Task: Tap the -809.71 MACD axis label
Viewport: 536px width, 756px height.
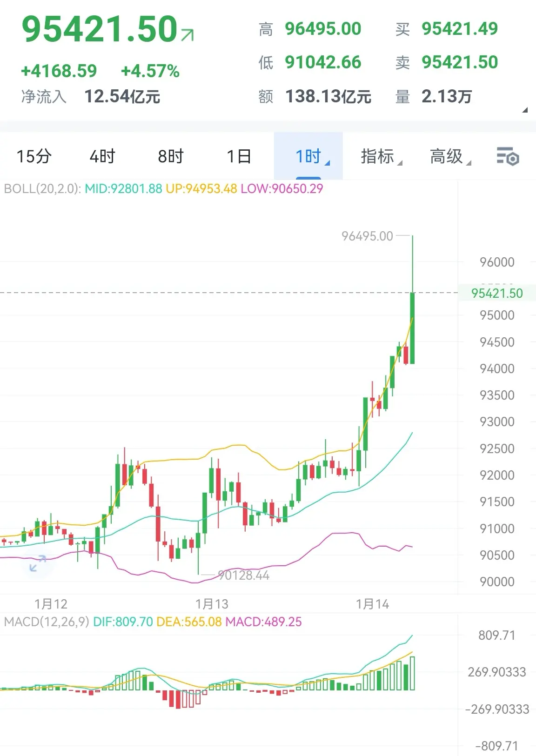Action: click(496, 746)
